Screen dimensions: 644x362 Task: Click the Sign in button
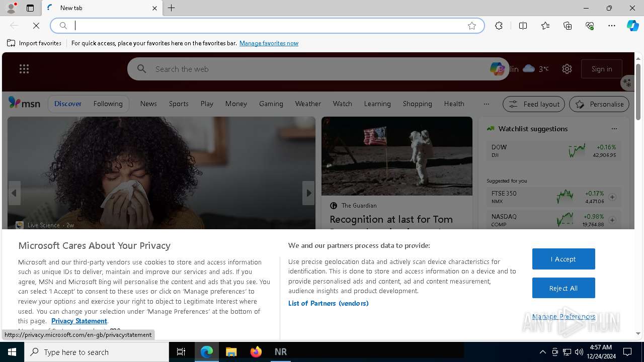click(x=602, y=69)
